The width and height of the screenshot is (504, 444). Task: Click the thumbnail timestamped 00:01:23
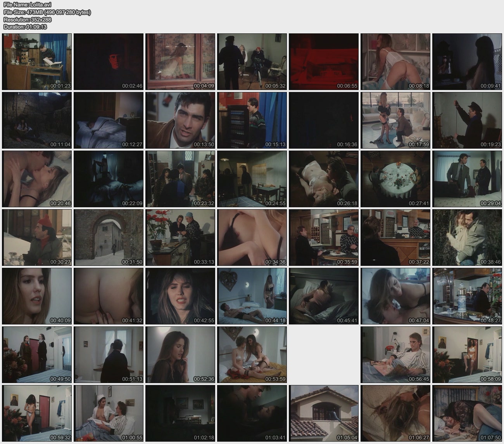click(x=37, y=62)
